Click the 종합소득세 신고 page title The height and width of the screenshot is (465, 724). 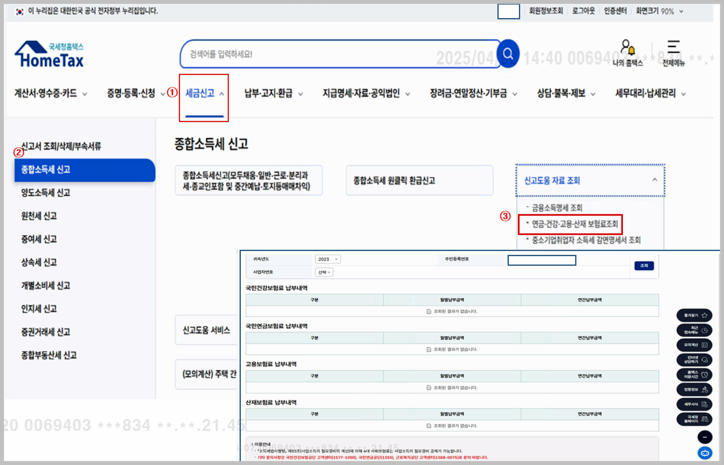click(211, 144)
